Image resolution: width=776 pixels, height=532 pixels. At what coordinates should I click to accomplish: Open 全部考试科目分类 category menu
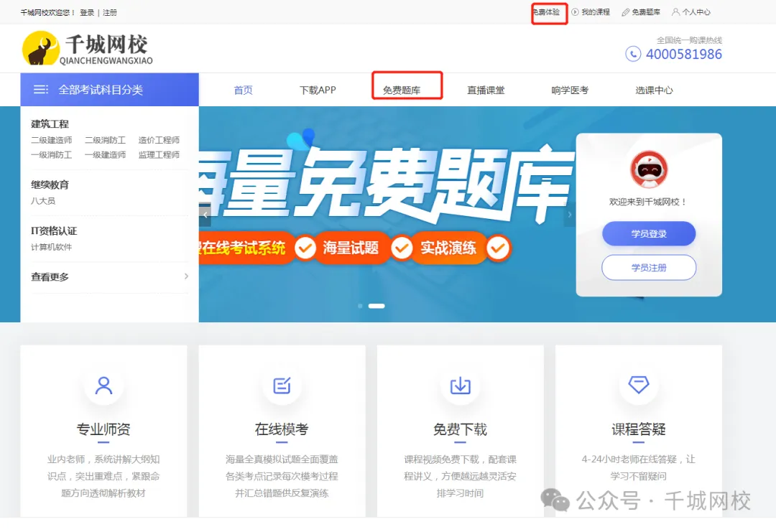pos(109,90)
